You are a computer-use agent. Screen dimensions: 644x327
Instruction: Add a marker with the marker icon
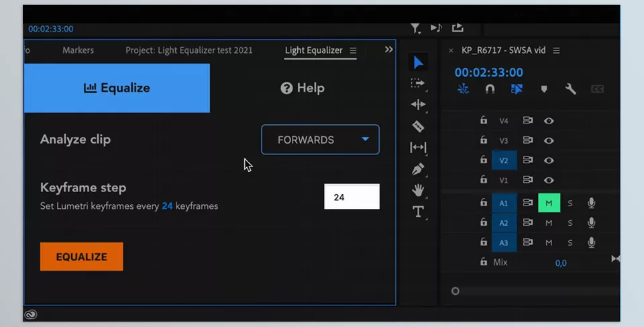click(544, 89)
